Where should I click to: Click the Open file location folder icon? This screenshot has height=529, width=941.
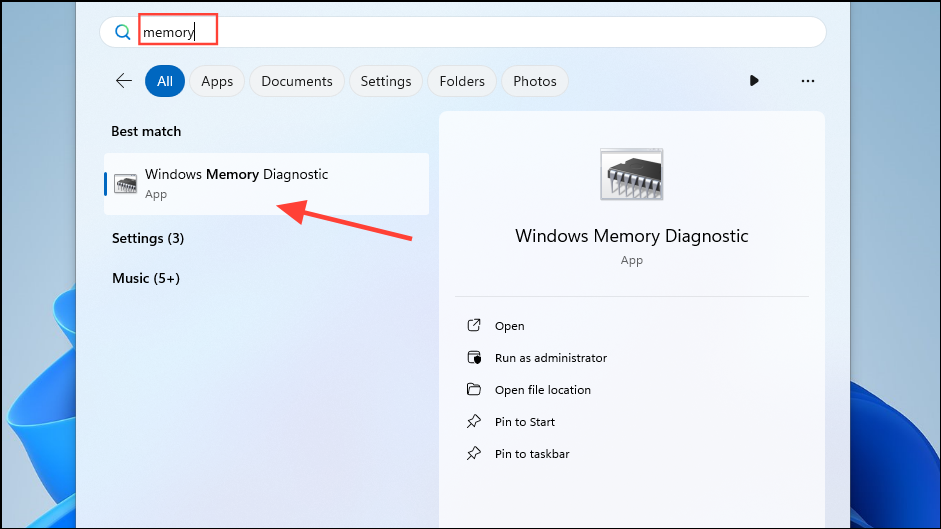[x=474, y=390]
